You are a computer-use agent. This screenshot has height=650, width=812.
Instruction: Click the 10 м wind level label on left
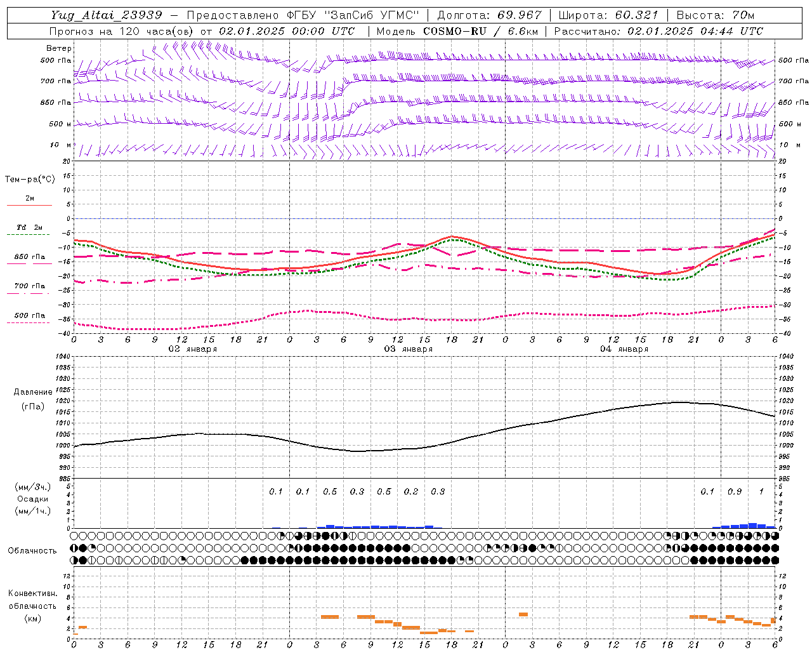pos(60,145)
